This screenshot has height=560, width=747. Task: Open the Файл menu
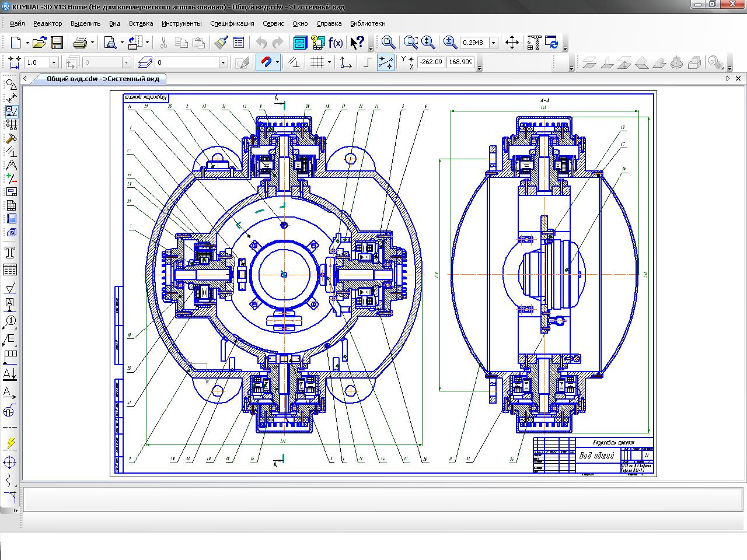(17, 23)
